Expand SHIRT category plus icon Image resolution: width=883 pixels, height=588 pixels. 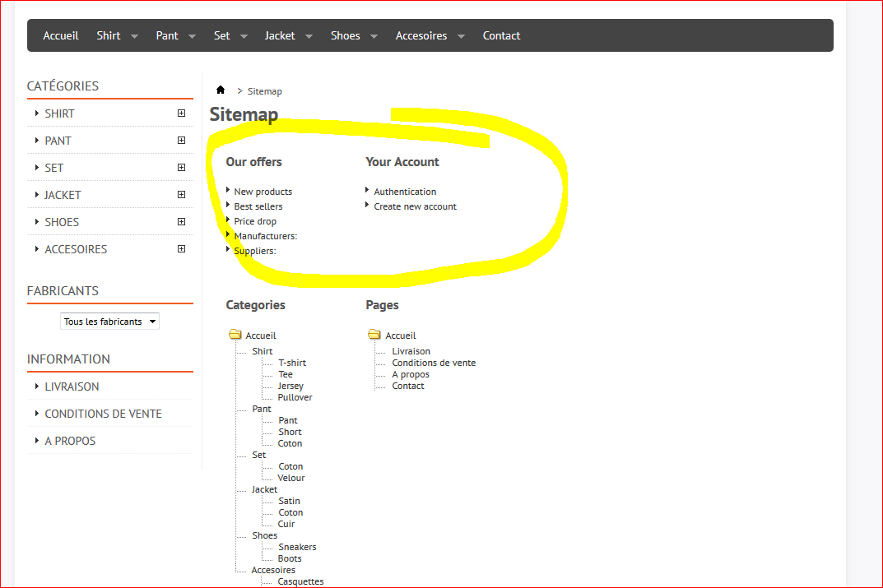(x=181, y=113)
